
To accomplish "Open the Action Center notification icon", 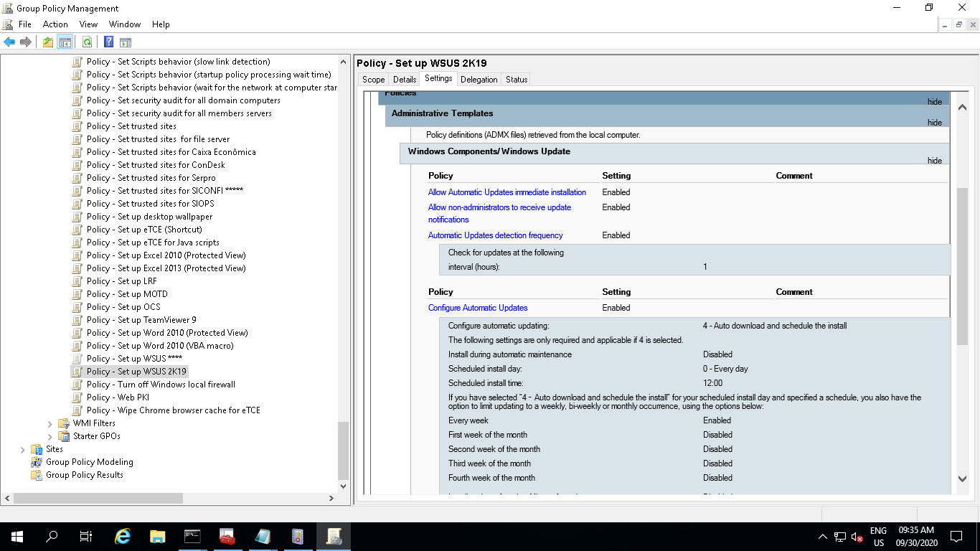I will click(x=956, y=537).
